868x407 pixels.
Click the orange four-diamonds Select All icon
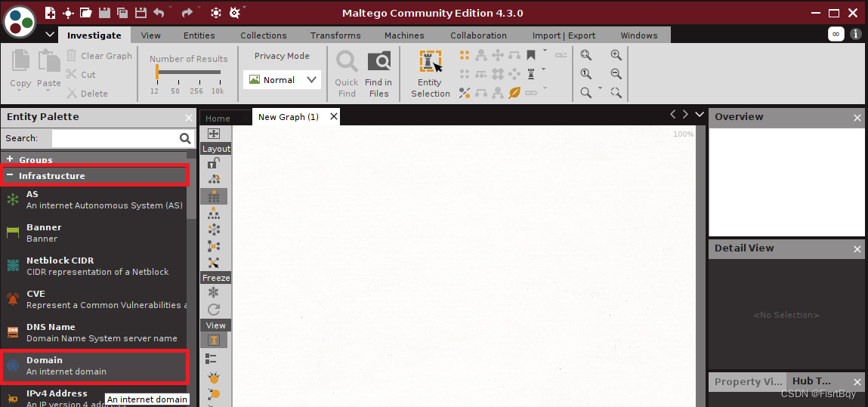click(465, 55)
